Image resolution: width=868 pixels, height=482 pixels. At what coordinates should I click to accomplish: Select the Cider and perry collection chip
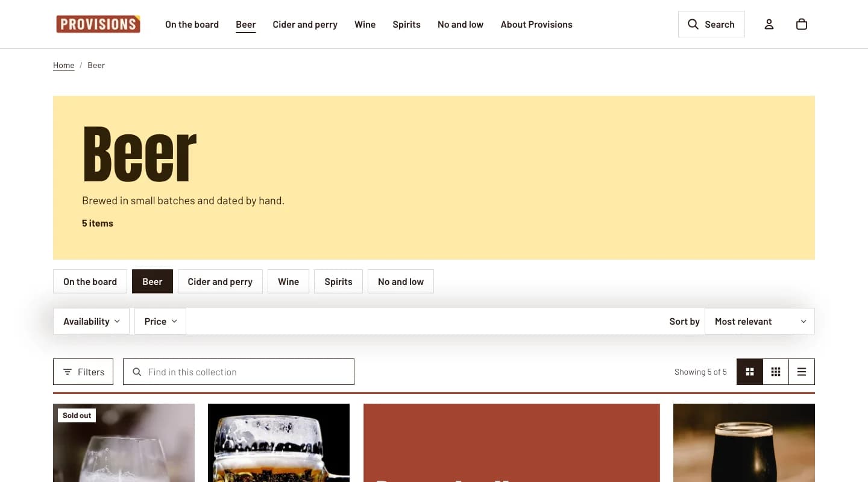[x=220, y=281]
